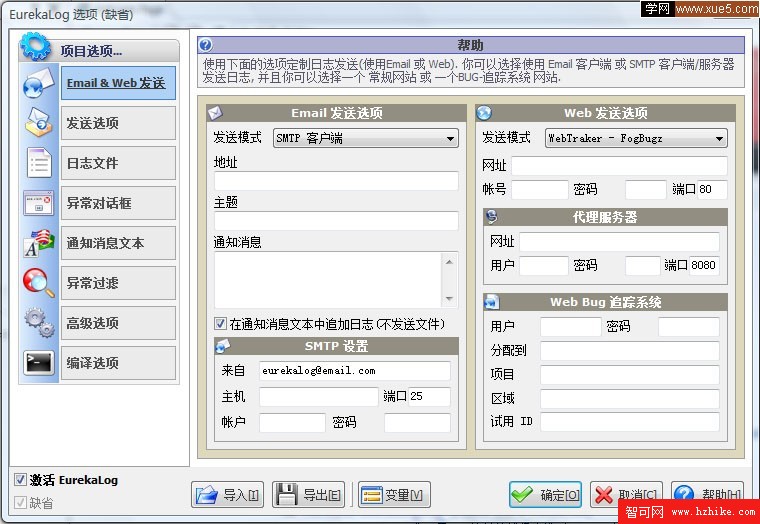Open Email 发送模式 SMTP 客户端 dropdown

click(366, 138)
